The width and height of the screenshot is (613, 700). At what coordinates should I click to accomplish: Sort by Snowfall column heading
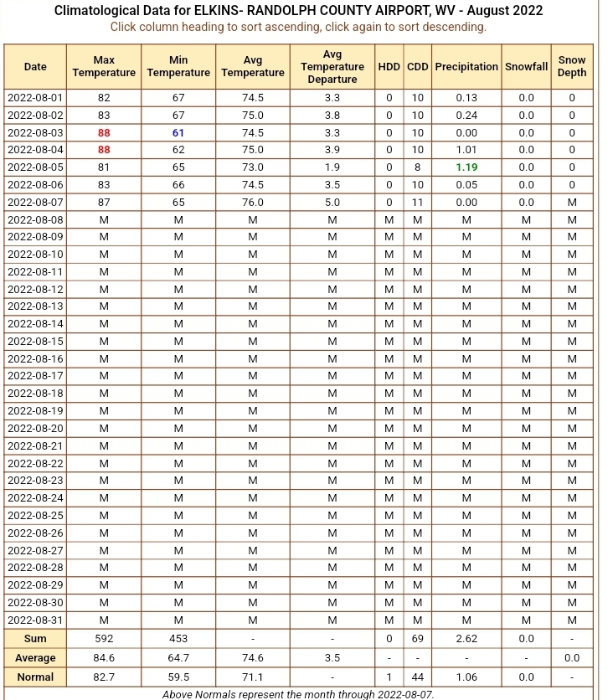(x=527, y=66)
